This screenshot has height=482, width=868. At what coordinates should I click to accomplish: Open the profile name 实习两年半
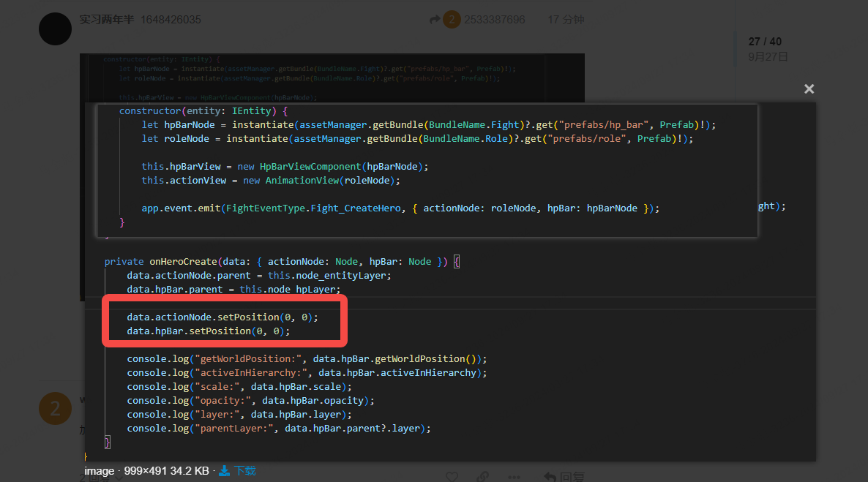coord(106,19)
